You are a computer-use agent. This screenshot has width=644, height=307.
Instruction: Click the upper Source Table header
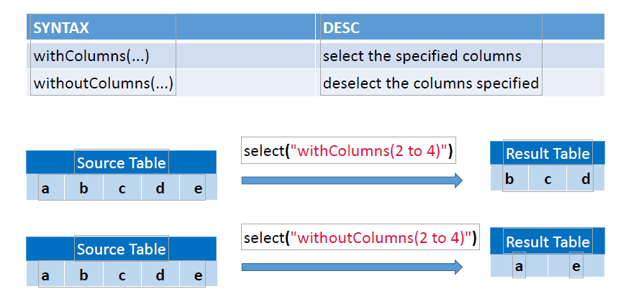121,162
